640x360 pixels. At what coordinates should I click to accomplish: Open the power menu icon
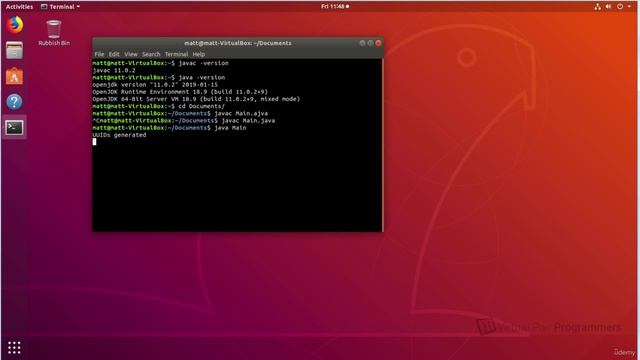[x=620, y=7]
